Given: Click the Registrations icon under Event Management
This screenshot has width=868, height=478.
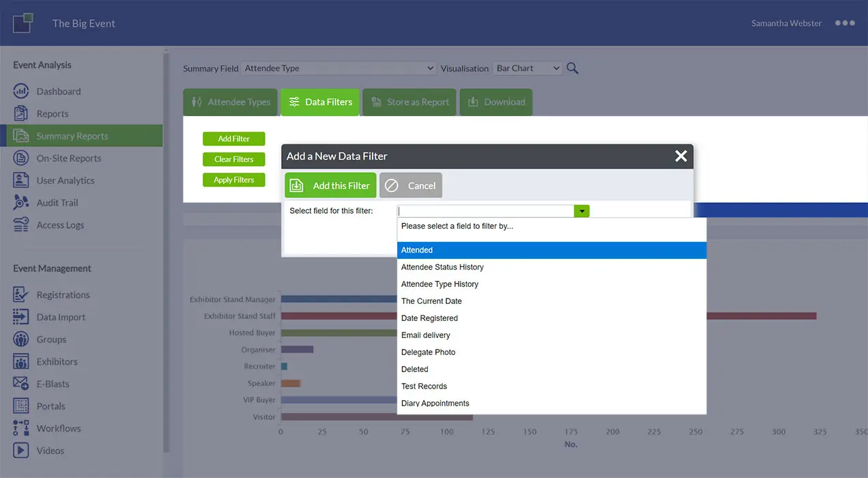Looking at the screenshot, I should pyautogui.click(x=22, y=294).
